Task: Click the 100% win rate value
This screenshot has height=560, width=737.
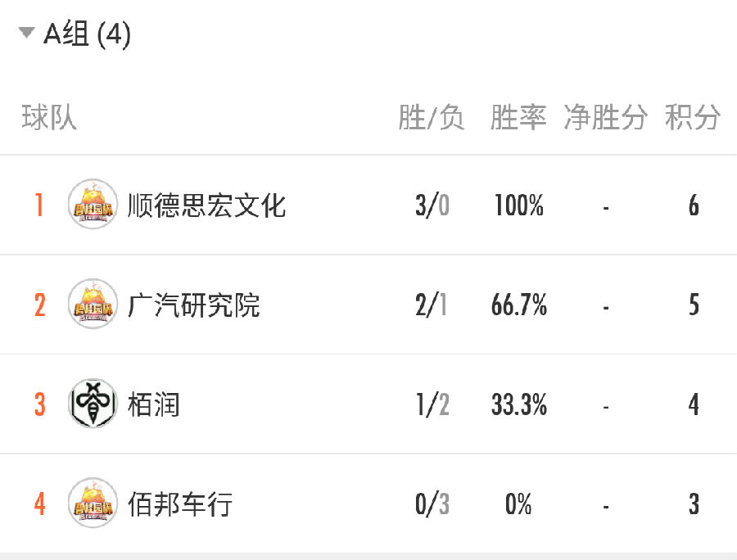Action: tap(519, 205)
